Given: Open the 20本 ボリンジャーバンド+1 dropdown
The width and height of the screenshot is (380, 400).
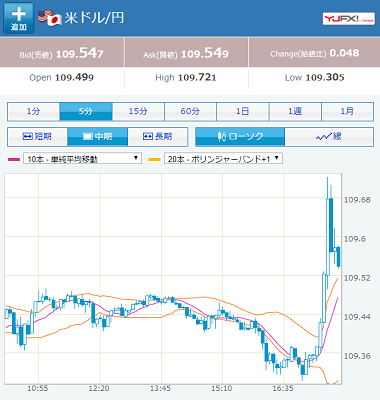Looking at the screenshot, I should [223, 159].
